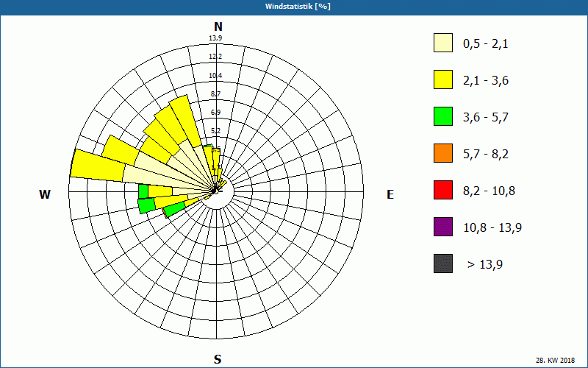
Task: Click the legend label '> 13,9'
Action: click(x=485, y=265)
